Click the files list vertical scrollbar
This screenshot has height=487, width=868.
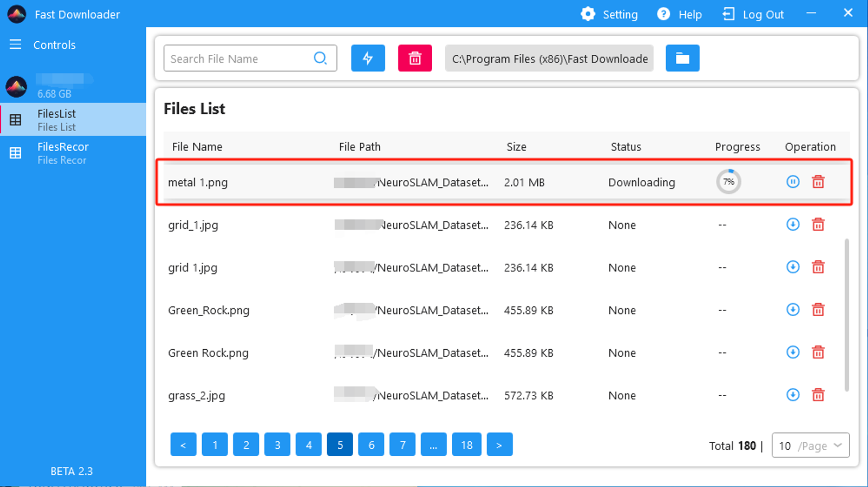846,315
